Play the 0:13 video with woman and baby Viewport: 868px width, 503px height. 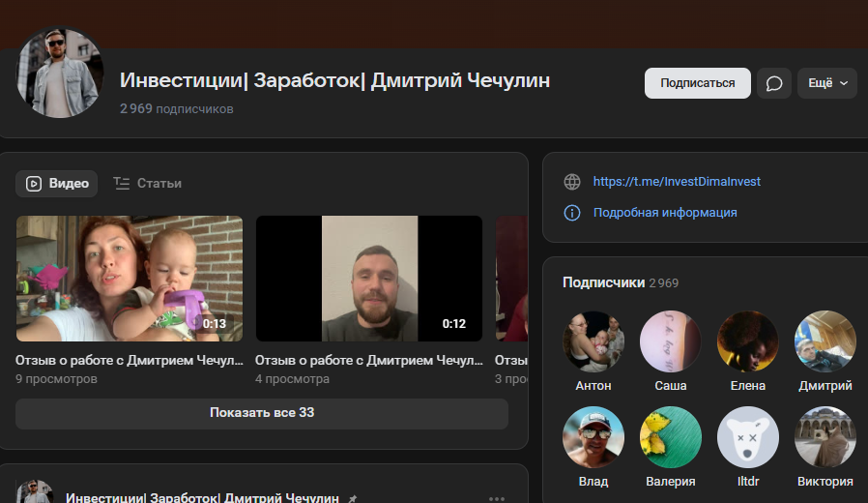pos(129,279)
